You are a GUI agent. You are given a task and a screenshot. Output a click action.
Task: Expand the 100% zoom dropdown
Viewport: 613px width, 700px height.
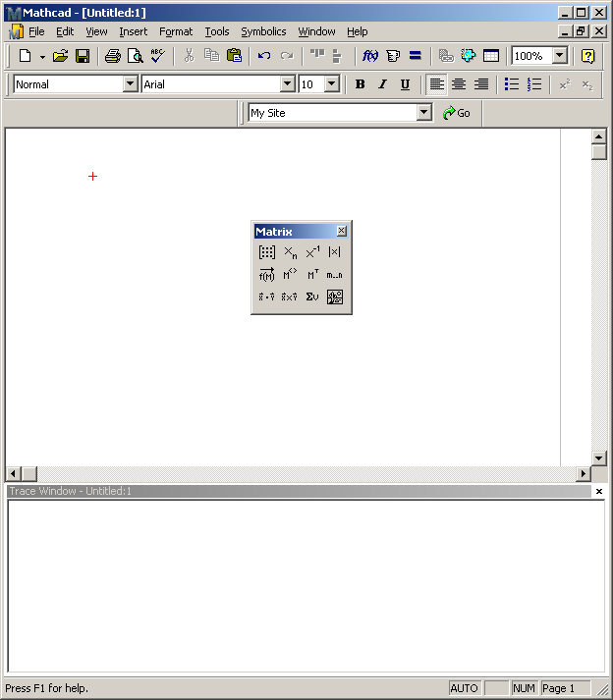point(559,56)
